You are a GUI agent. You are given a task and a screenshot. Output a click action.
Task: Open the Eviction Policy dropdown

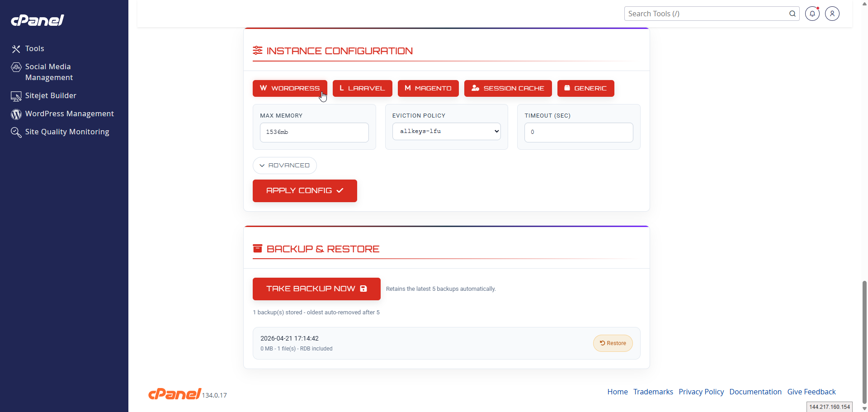coord(446,131)
